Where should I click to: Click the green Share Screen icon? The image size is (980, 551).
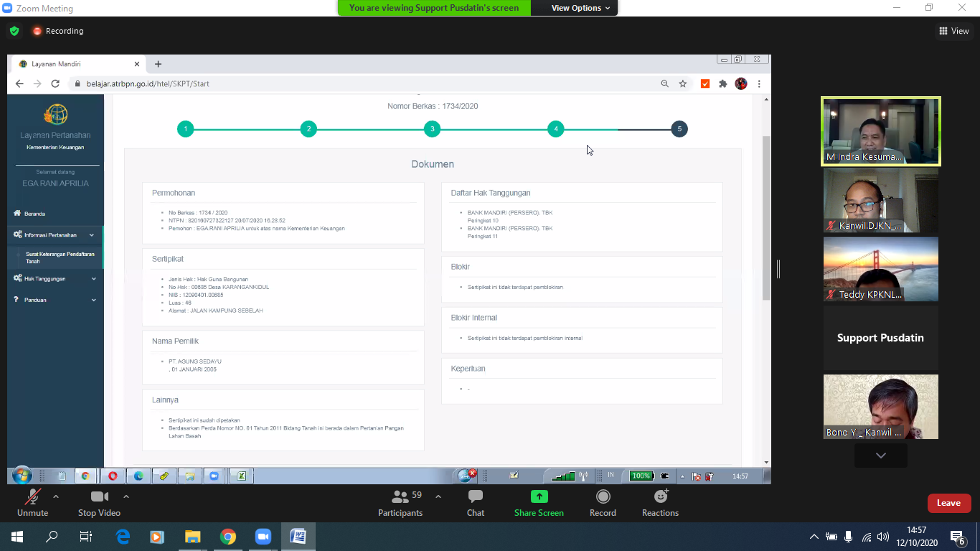(x=539, y=496)
